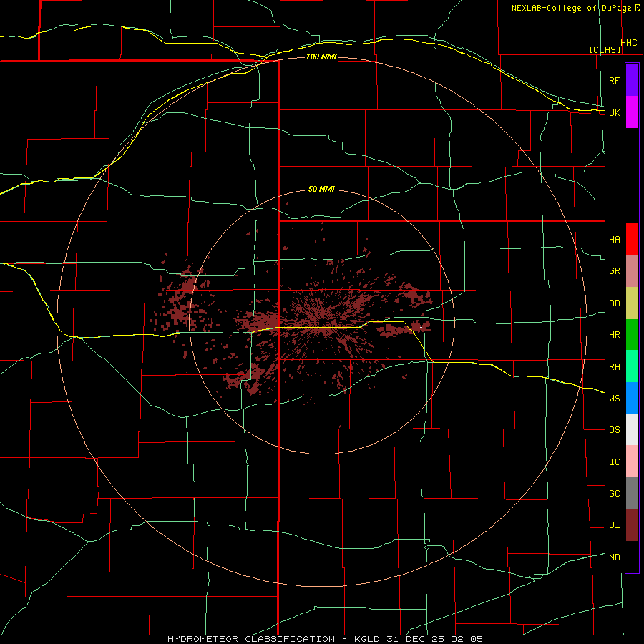Click the HHC product label

point(629,42)
